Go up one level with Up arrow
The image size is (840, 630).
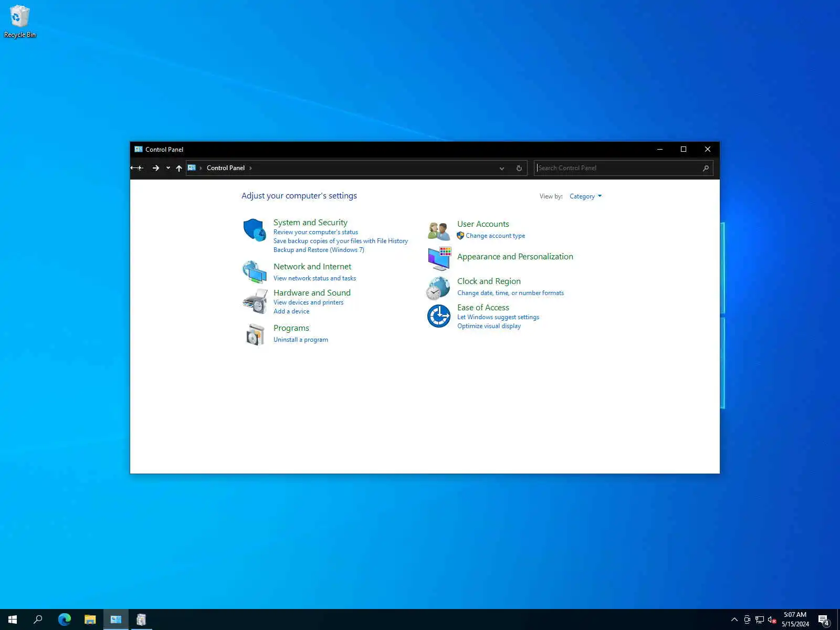click(179, 168)
